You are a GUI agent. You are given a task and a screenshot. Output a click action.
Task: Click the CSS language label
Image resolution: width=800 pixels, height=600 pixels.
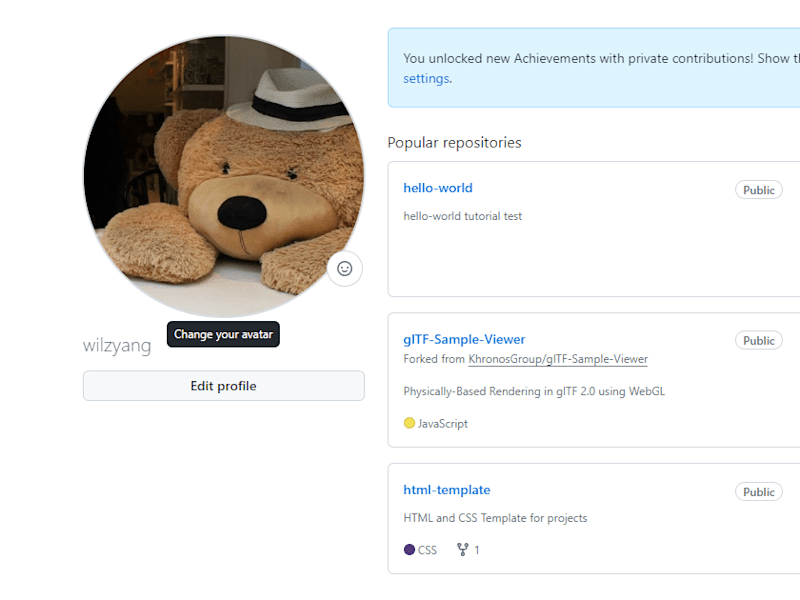click(x=427, y=550)
